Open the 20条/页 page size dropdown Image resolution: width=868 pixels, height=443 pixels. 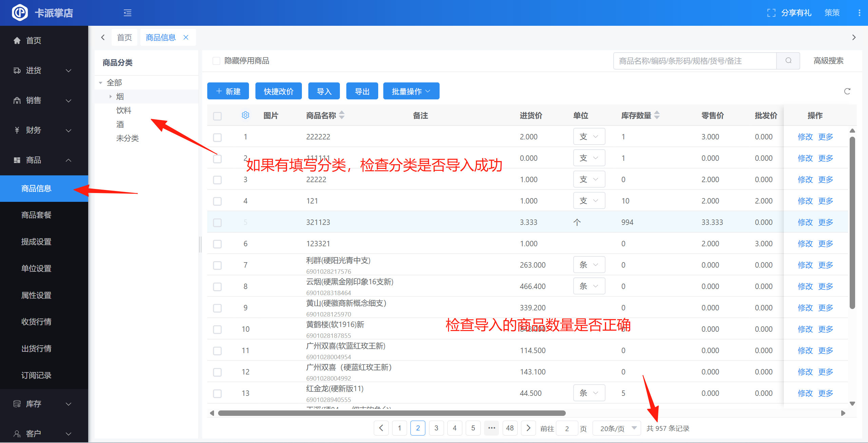pos(617,428)
